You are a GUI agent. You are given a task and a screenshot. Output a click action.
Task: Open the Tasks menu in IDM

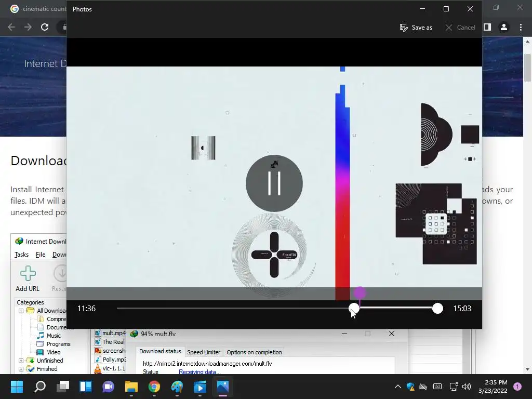point(21,255)
